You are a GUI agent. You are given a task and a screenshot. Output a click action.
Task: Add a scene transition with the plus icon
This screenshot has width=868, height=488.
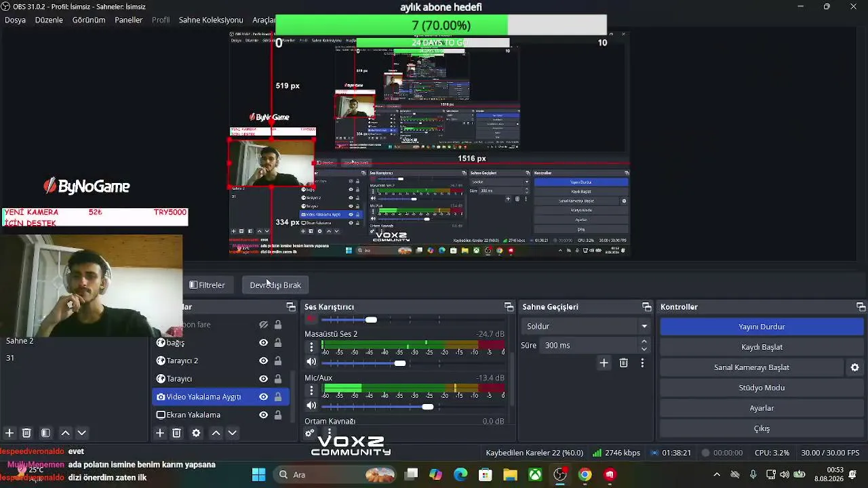(604, 363)
